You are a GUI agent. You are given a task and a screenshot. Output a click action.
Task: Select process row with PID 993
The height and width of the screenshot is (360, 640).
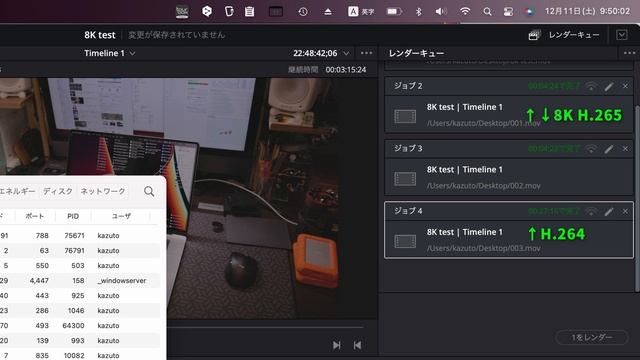[80, 340]
